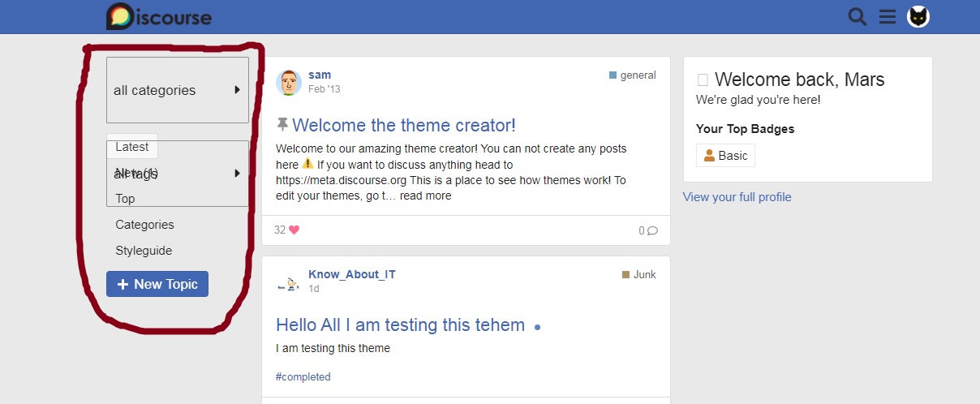Click the general category square badge
The image size is (980, 404).
coord(613,75)
